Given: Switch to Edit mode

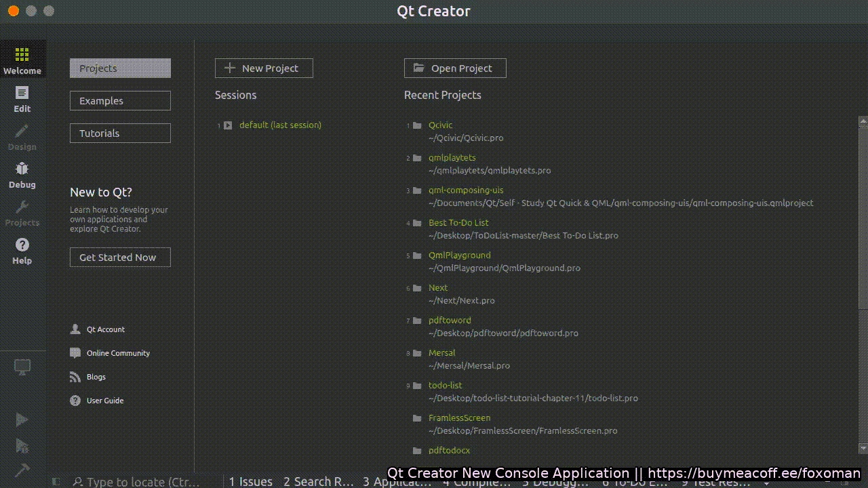Looking at the screenshot, I should click(x=22, y=98).
